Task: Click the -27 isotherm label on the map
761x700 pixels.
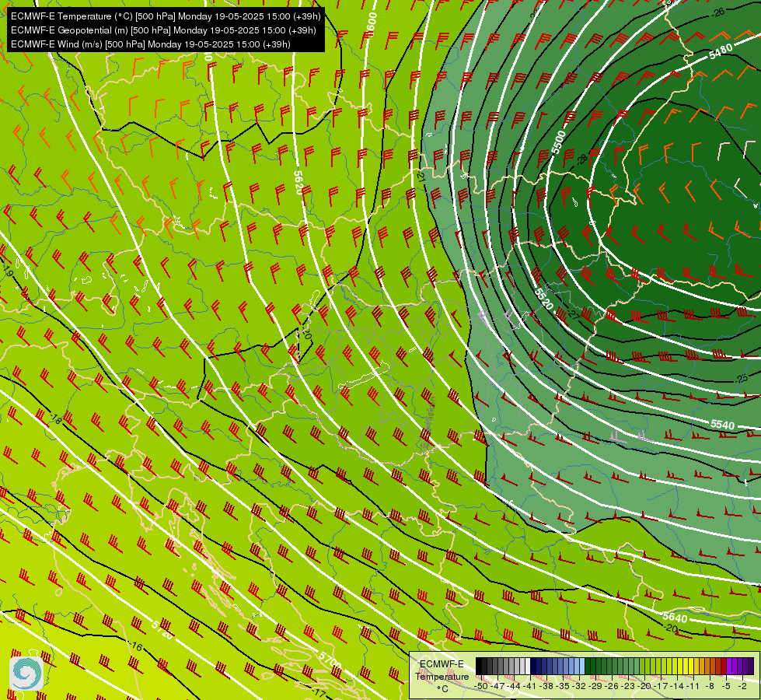Action: [x=573, y=314]
